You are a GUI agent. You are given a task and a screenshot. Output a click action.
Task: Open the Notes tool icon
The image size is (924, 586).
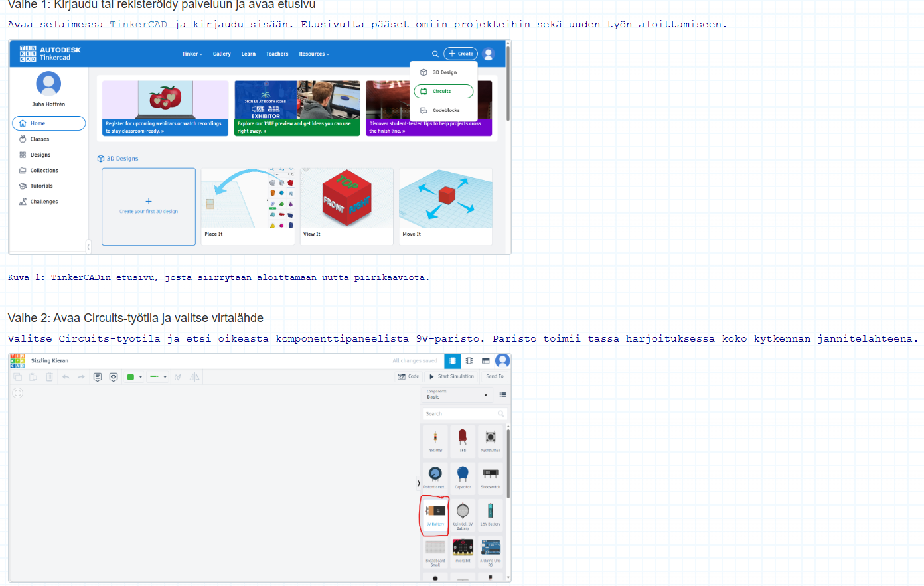[98, 377]
